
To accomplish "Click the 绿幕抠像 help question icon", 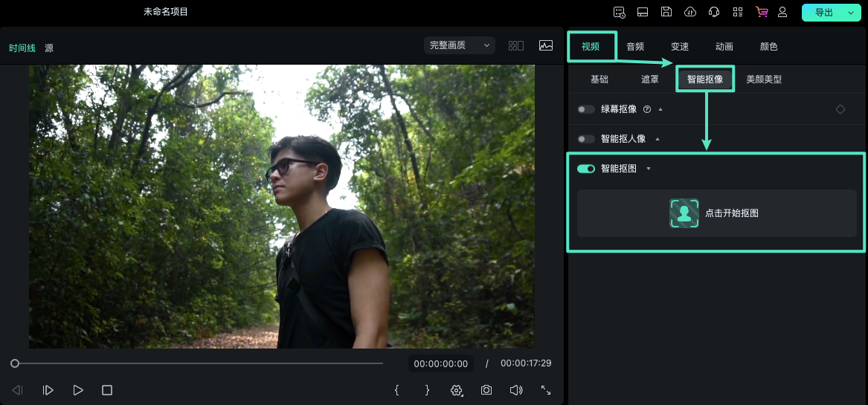I will click(x=647, y=109).
